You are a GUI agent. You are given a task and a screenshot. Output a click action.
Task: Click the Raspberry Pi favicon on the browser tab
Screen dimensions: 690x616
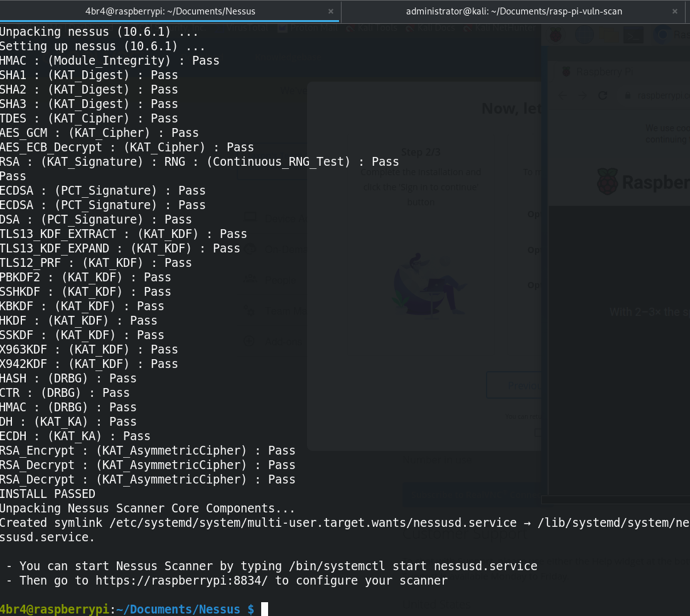pos(566,72)
